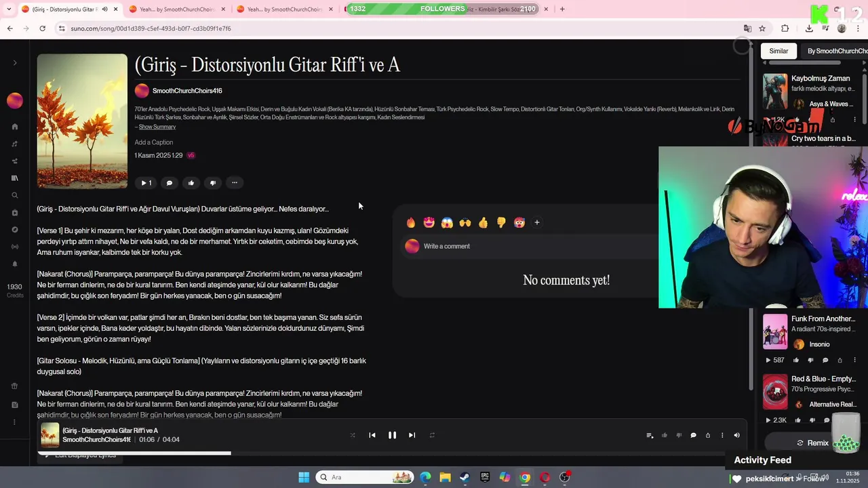868x488 pixels.
Task: Comment on the Funk From Another track
Action: [x=825, y=361]
